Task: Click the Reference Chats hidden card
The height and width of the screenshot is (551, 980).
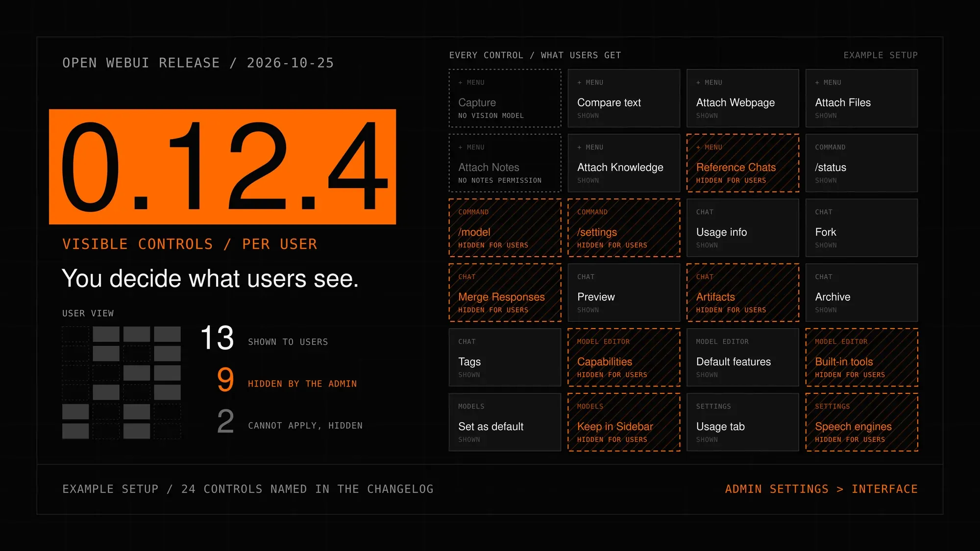Action: [x=743, y=163]
